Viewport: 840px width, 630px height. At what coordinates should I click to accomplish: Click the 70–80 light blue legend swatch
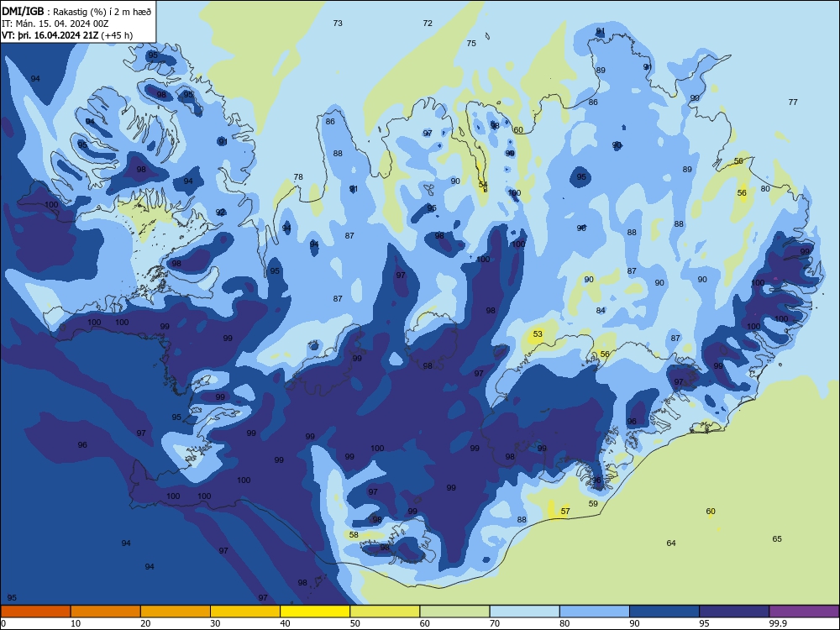[525, 612]
